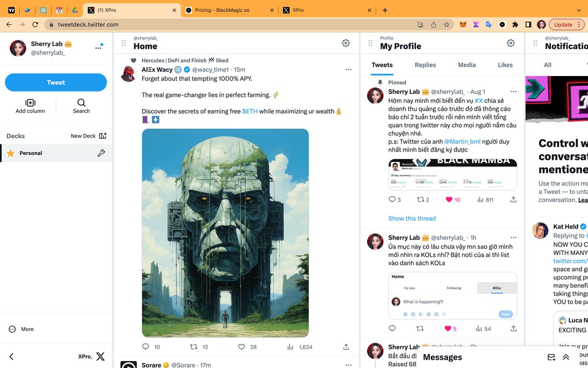Click Add column icon
This screenshot has height=368, width=588.
pyautogui.click(x=30, y=103)
